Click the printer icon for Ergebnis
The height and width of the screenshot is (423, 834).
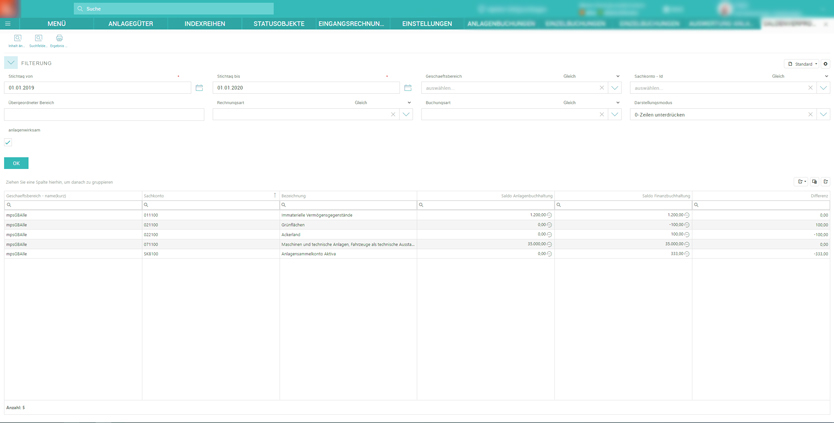[59, 38]
